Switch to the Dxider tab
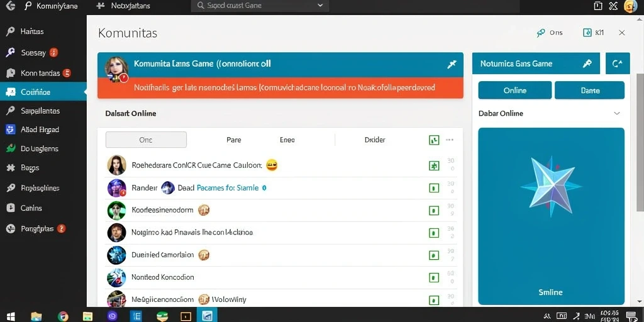644x322 pixels. pyautogui.click(x=375, y=140)
